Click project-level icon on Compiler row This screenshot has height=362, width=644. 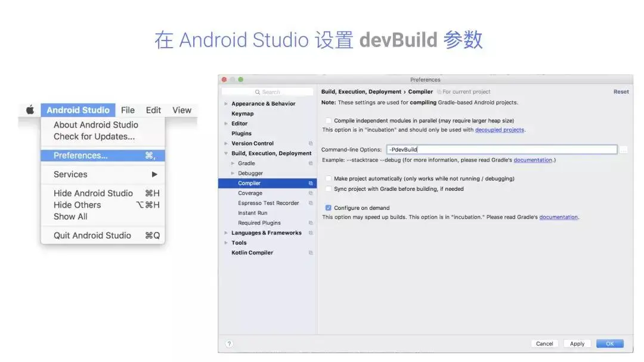311,183
